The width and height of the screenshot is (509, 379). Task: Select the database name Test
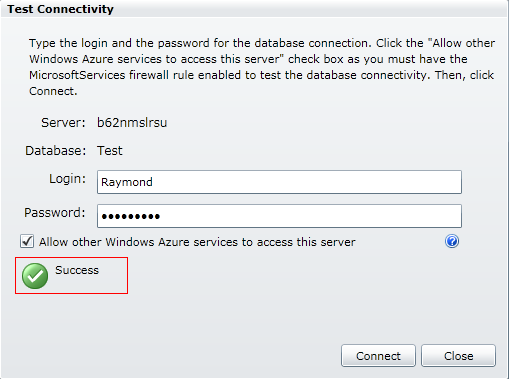[x=110, y=151]
